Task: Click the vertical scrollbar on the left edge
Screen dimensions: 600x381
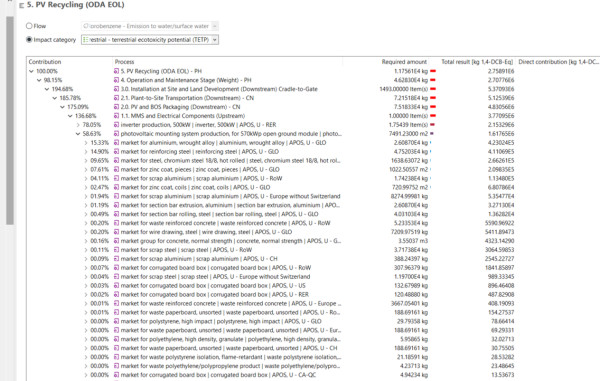Action: [10, 120]
